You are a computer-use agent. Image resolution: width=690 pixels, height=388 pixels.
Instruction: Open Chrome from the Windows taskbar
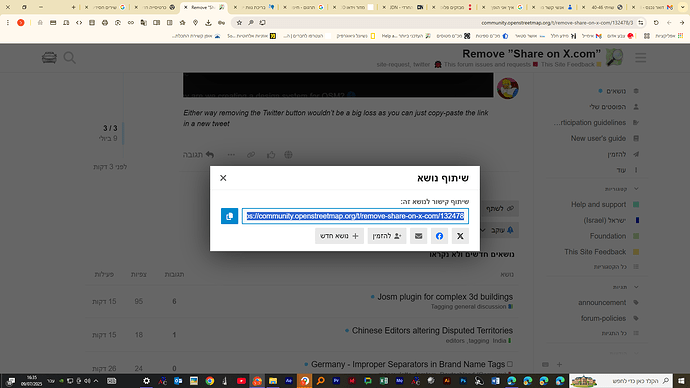(x=209, y=381)
